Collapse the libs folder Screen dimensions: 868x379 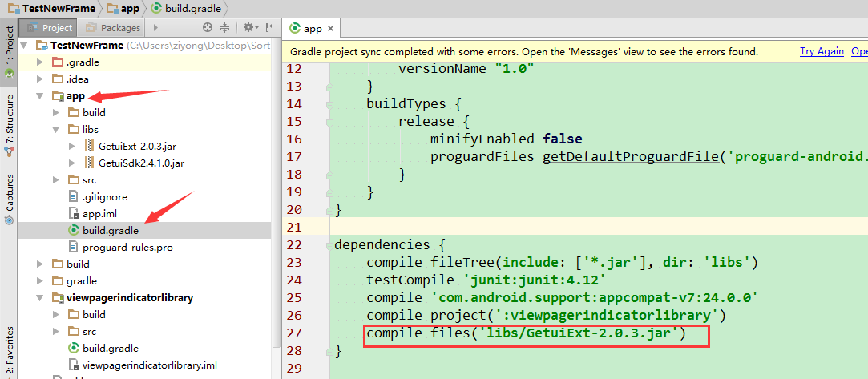pyautogui.click(x=56, y=129)
